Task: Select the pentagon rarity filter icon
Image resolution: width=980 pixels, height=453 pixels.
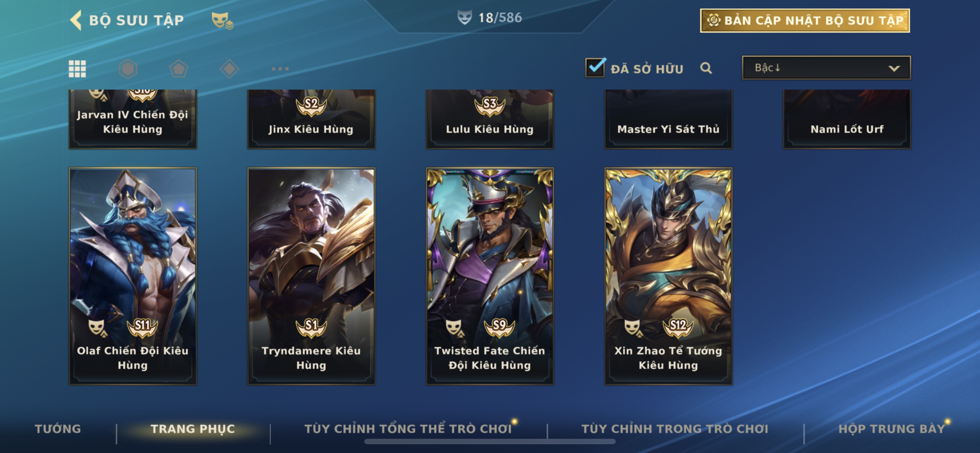Action: pos(178,69)
